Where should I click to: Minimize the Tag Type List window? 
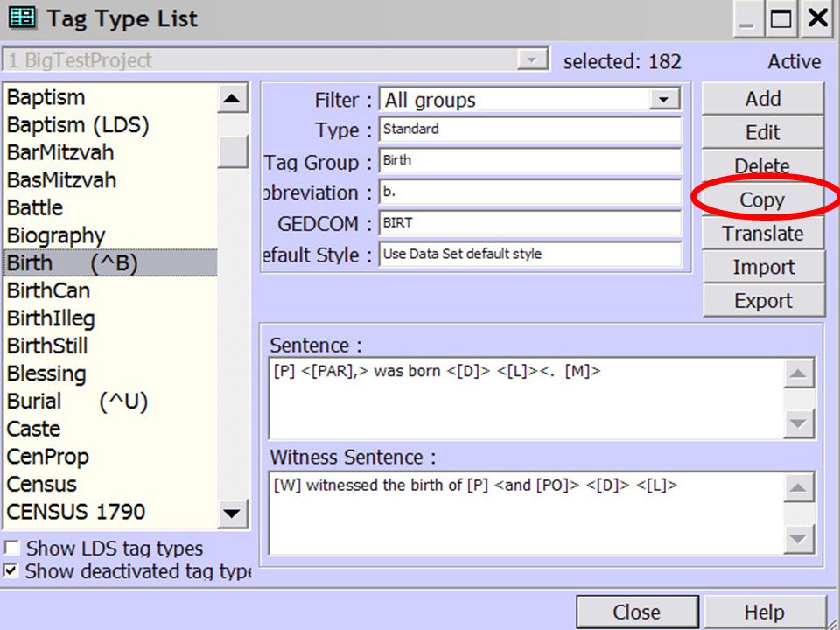pyautogui.click(x=747, y=20)
